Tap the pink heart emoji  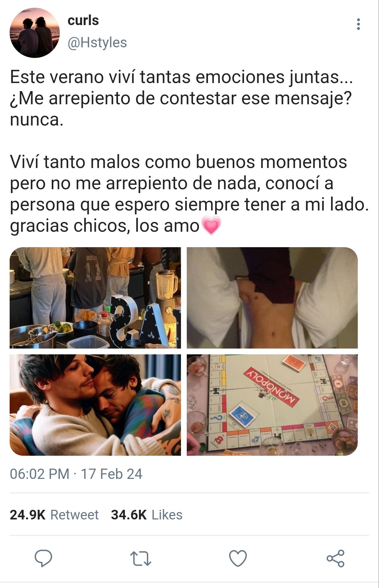coord(211,225)
